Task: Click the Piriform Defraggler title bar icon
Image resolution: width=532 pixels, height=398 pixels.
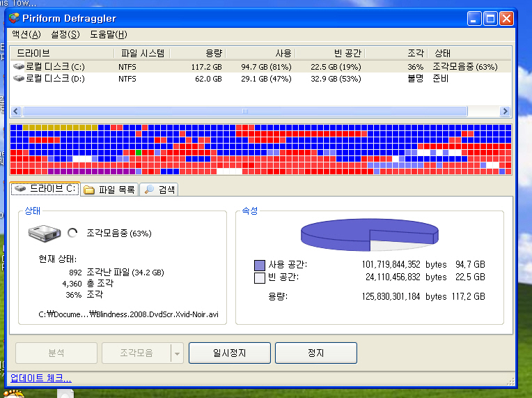Action: [x=13, y=19]
